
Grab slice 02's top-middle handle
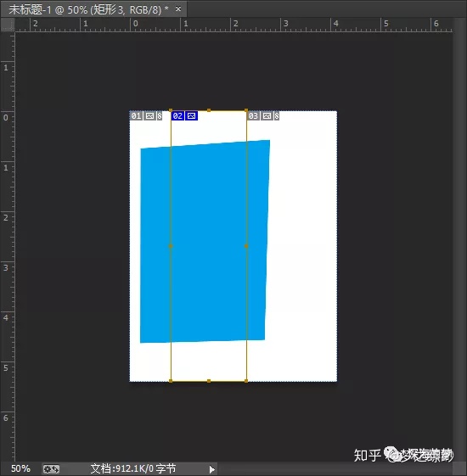pos(209,110)
